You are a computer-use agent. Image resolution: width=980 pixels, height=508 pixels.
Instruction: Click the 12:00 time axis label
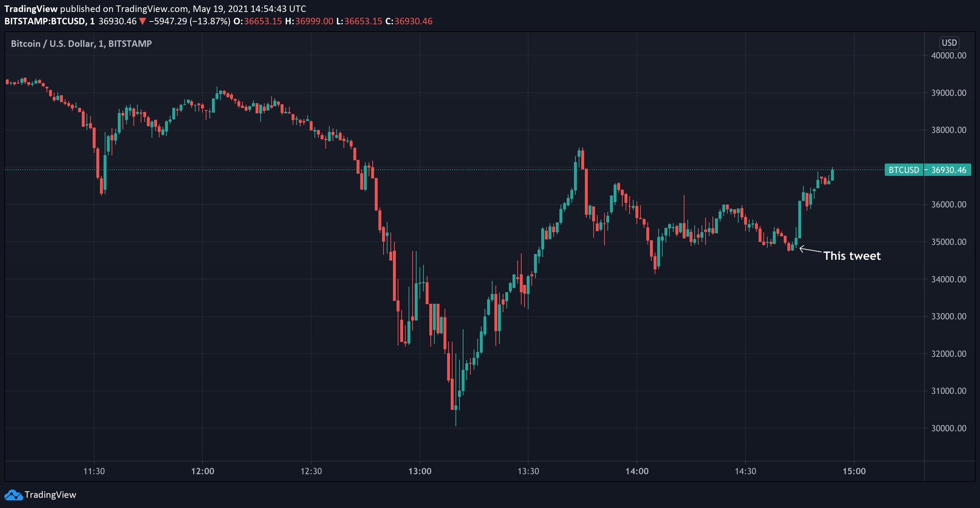[202, 471]
